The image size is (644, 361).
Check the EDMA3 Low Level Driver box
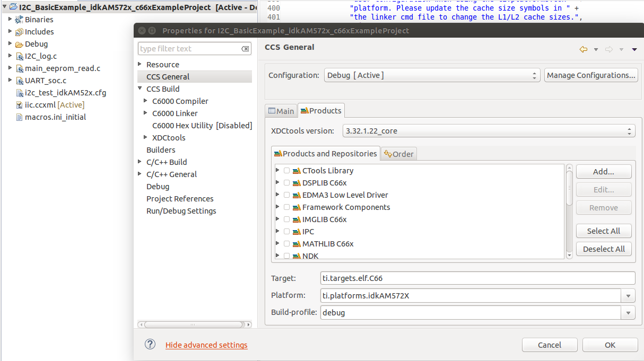(x=287, y=195)
